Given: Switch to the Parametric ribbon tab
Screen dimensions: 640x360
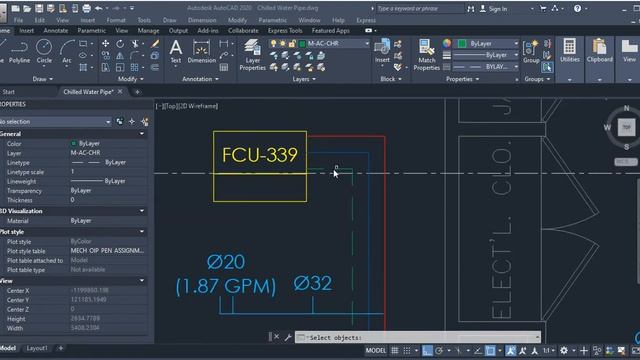Looking at the screenshot, I should click(x=91, y=31).
